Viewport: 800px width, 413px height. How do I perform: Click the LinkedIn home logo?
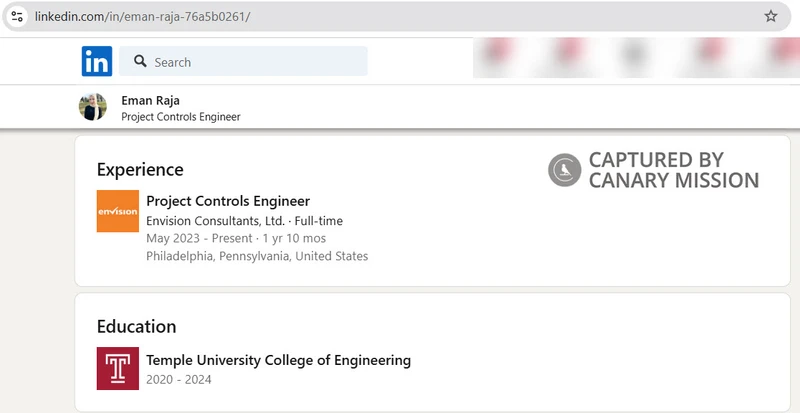coord(97,61)
